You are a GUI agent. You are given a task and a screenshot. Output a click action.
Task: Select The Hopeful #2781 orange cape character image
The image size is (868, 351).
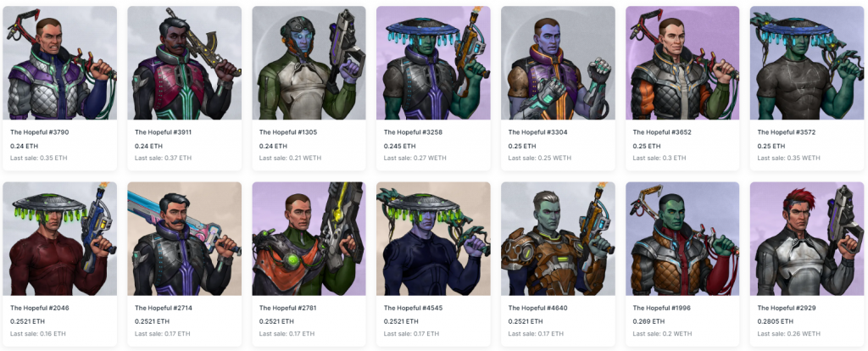point(309,239)
